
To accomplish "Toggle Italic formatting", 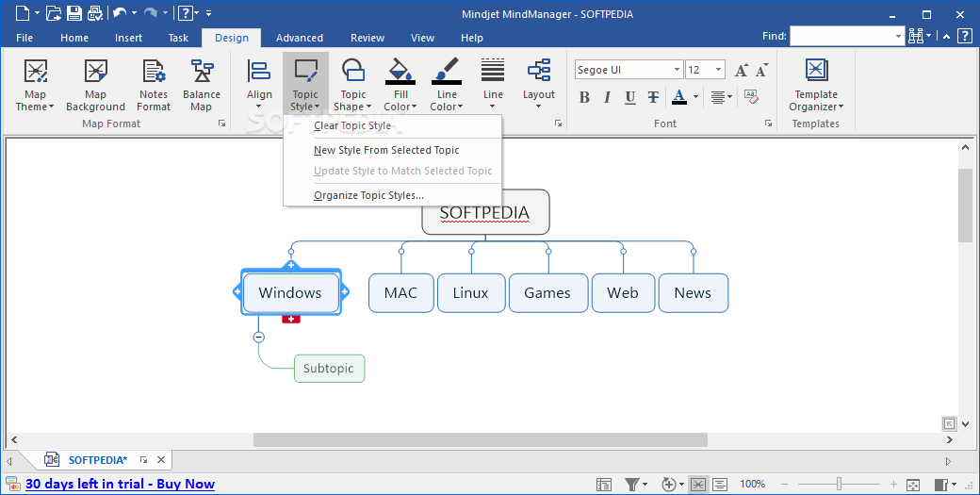I will coord(607,97).
